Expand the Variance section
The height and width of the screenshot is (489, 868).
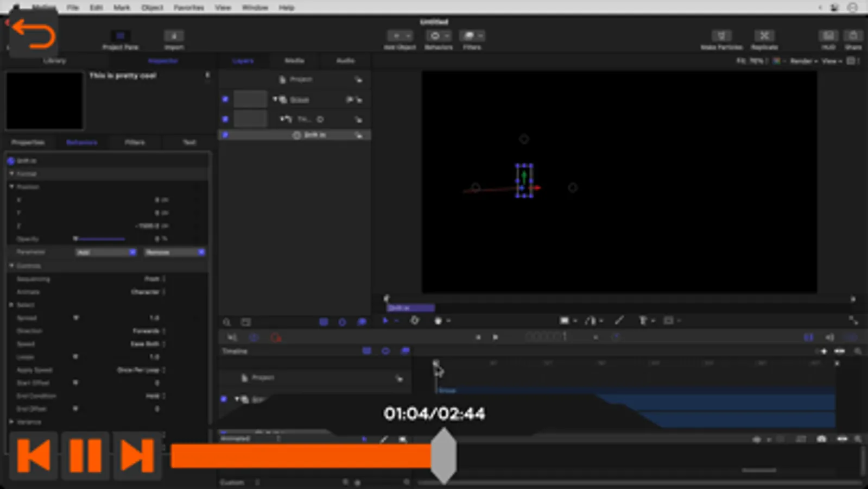12,422
